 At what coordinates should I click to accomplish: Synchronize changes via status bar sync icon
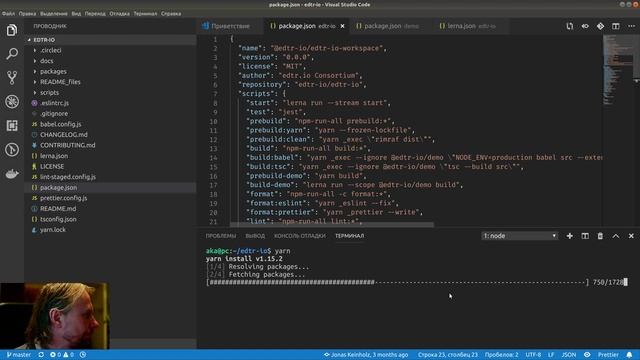pos(41,355)
